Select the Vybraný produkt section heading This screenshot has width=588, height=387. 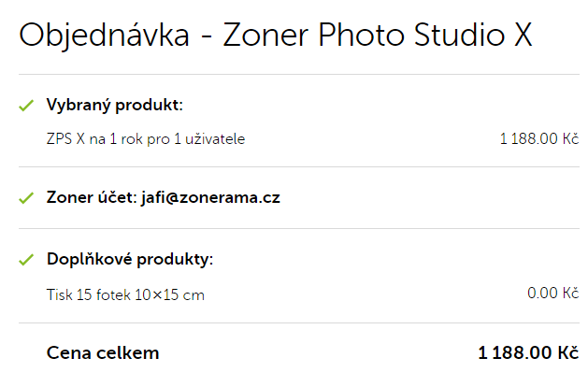click(x=114, y=105)
